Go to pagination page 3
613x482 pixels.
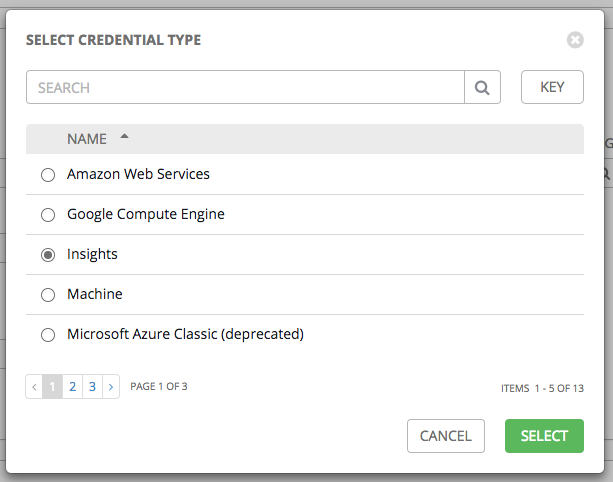click(x=92, y=387)
